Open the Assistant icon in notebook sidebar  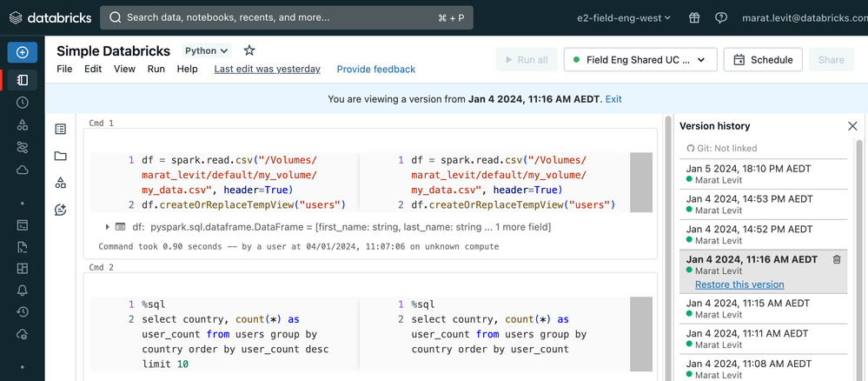coord(60,210)
